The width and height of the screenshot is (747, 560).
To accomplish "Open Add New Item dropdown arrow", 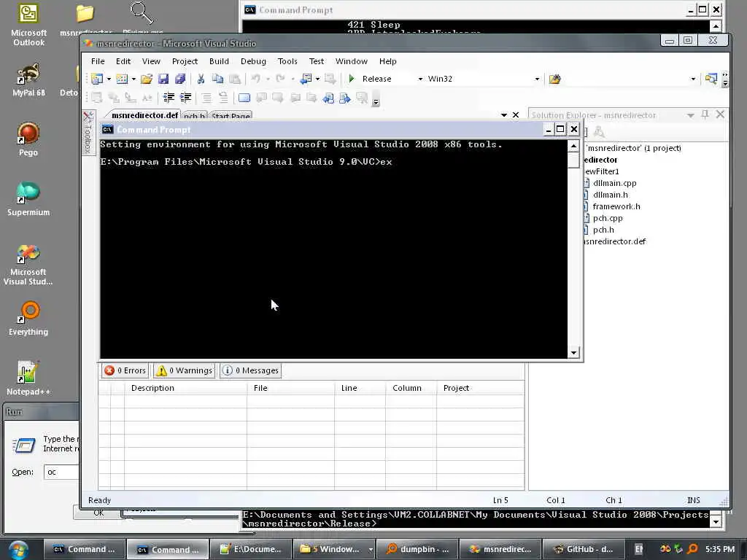I will (133, 79).
